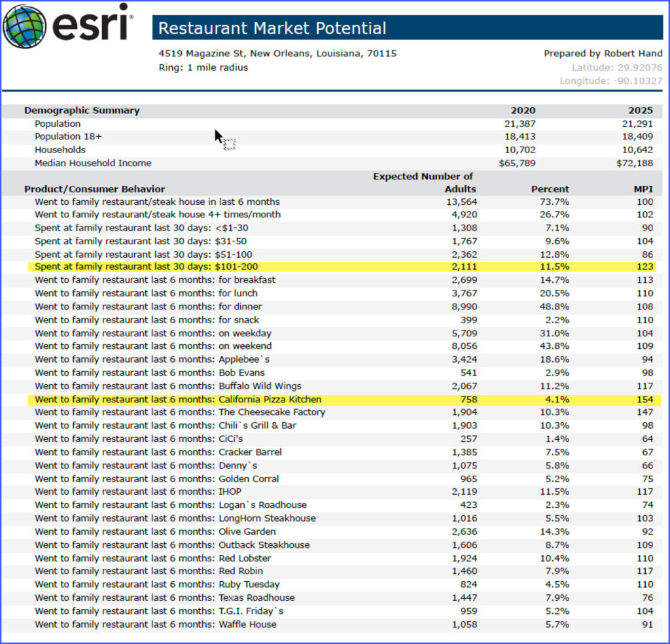670x644 pixels.
Task: Click the highlighted $101-200 spending row label
Action: pyautogui.click(x=146, y=266)
